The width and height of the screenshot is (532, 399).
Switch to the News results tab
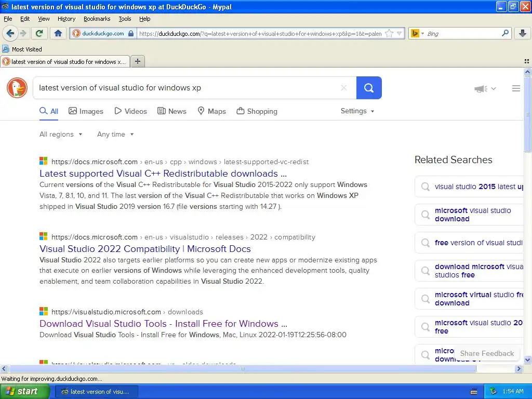171,111
